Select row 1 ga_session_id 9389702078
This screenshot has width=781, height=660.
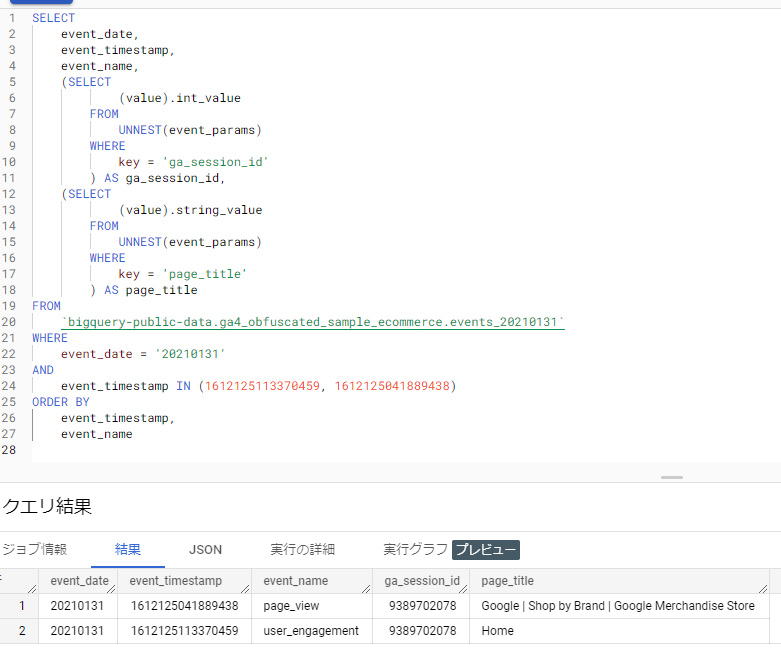point(421,606)
